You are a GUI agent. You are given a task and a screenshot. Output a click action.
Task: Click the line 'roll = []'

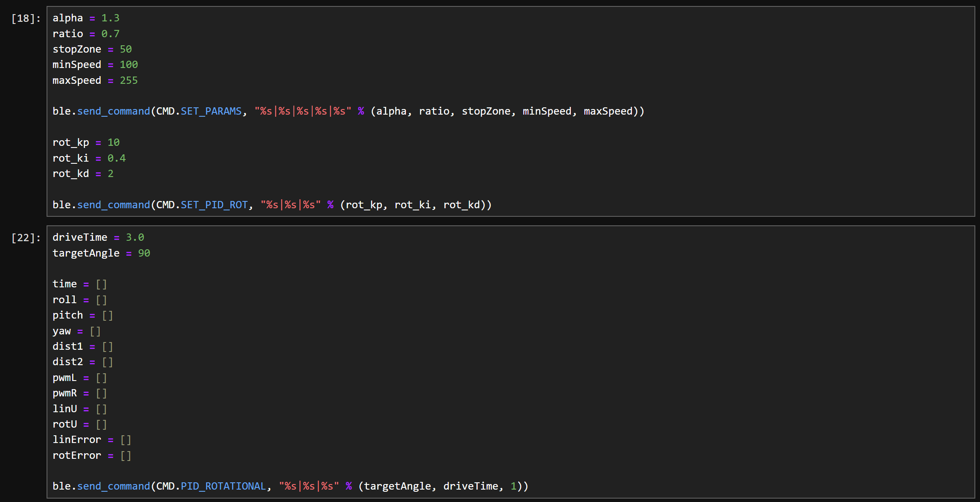tap(80, 300)
